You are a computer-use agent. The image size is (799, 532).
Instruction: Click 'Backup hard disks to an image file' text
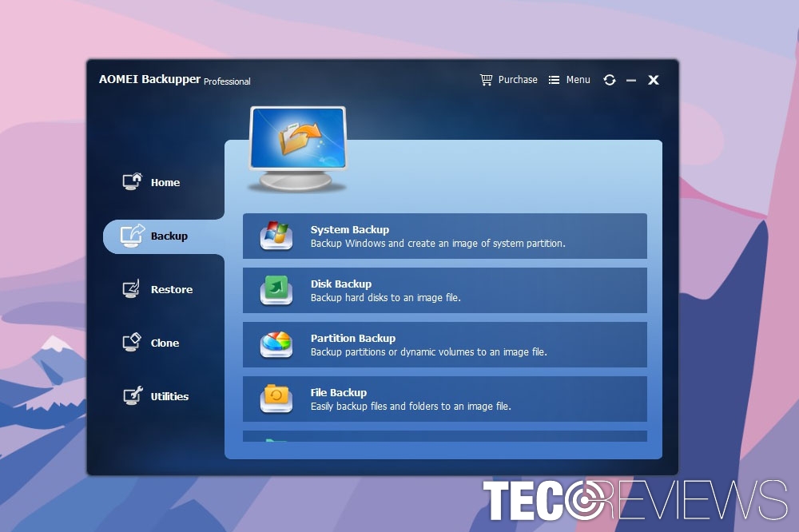(x=385, y=298)
